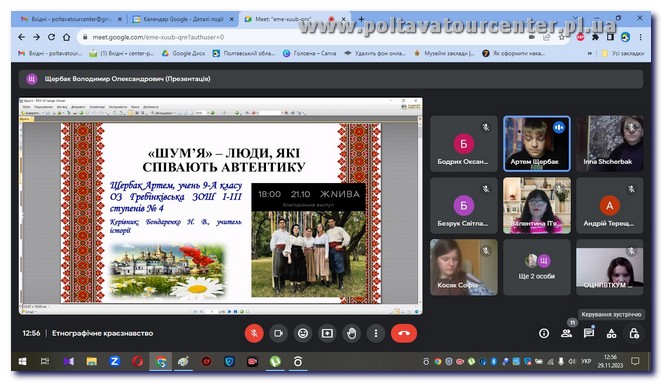Image resolution: width=663 pixels, height=383 pixels.
Task: Click the present screen button
Action: click(327, 334)
